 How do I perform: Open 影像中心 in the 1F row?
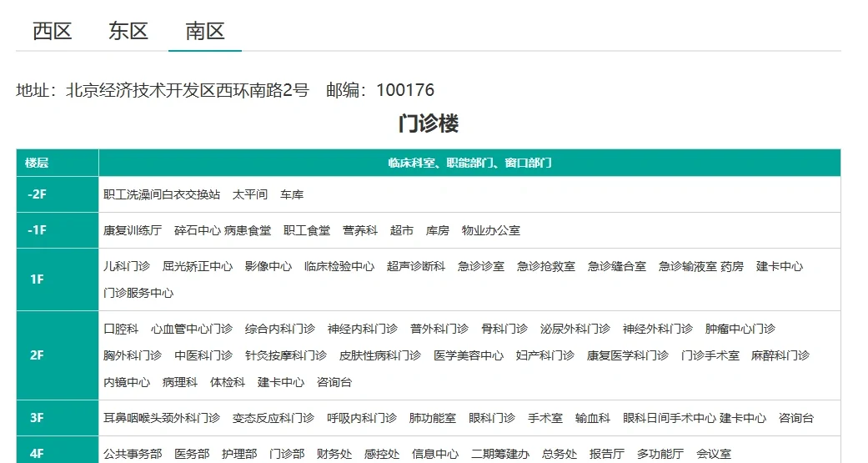point(268,267)
